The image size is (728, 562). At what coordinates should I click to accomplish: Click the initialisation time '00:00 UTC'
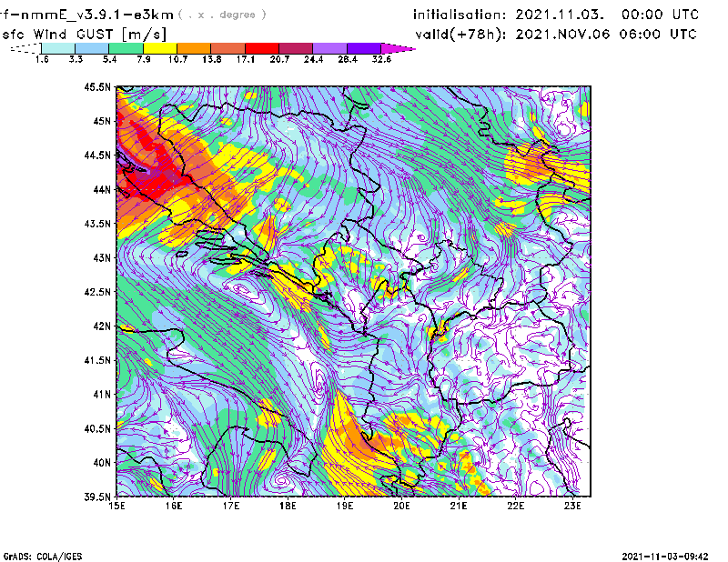pyautogui.click(x=660, y=15)
